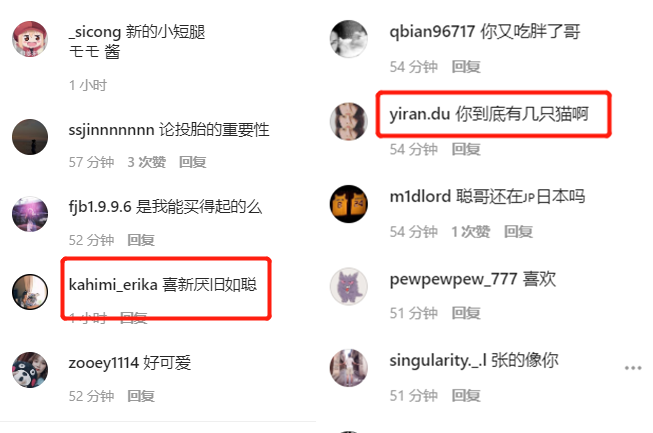Reply to qbian96717's comment
Image resolution: width=653 pixels, height=433 pixels.
(x=466, y=66)
